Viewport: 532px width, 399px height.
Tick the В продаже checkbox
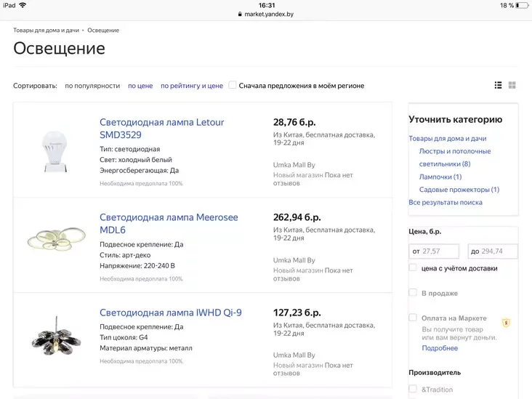coord(413,293)
